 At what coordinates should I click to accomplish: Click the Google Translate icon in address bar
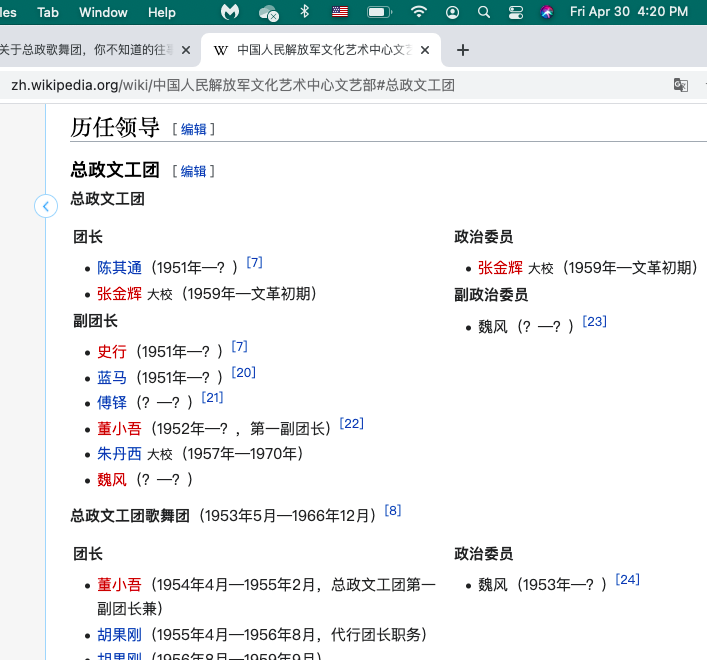pyautogui.click(x=681, y=85)
